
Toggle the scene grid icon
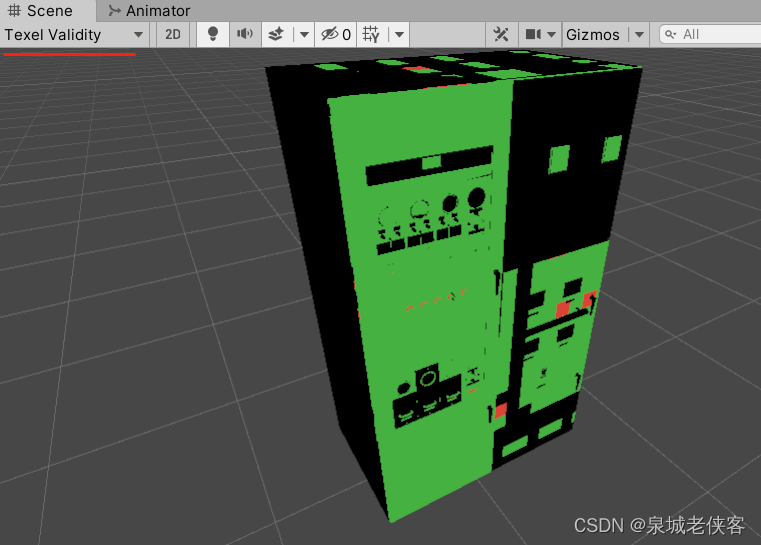(x=371, y=34)
